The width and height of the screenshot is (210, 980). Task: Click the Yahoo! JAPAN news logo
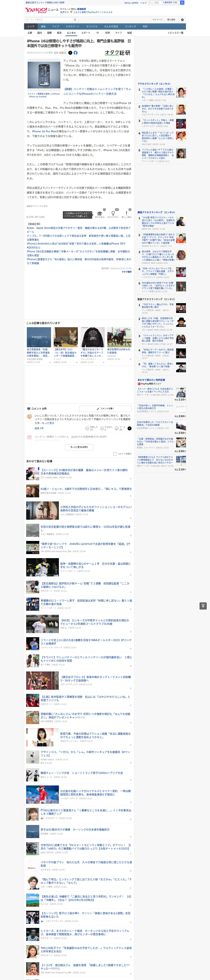coord(42,10)
